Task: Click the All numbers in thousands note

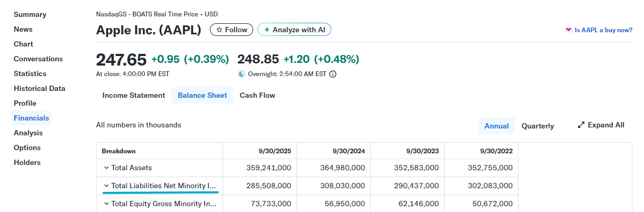Action: pos(139,125)
